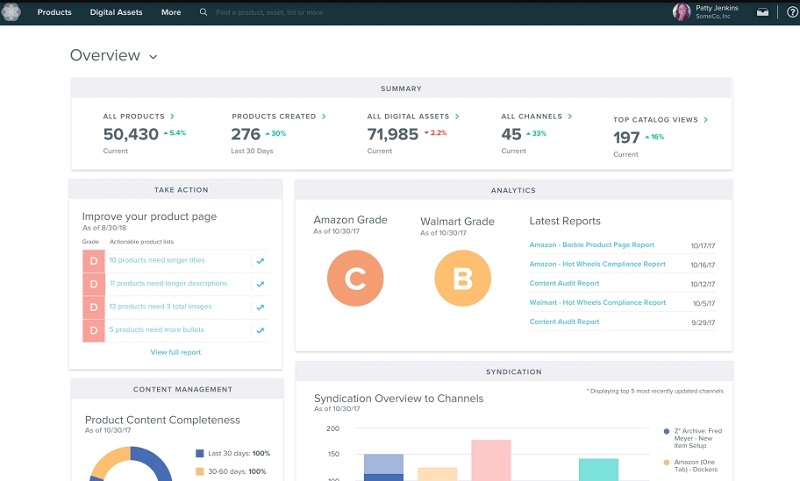
Task: Click the blue stacked bar in chart
Action: (x=384, y=467)
